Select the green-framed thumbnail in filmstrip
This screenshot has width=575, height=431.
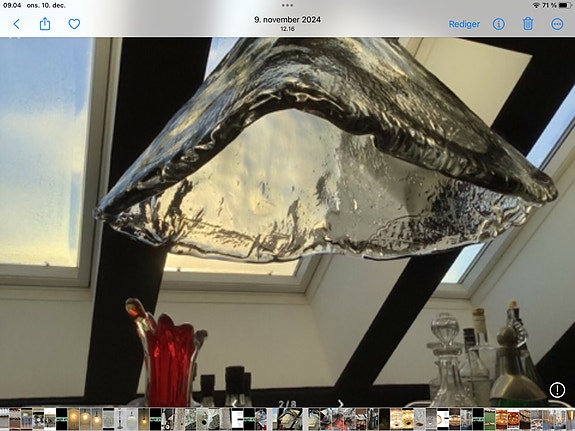click(x=490, y=419)
